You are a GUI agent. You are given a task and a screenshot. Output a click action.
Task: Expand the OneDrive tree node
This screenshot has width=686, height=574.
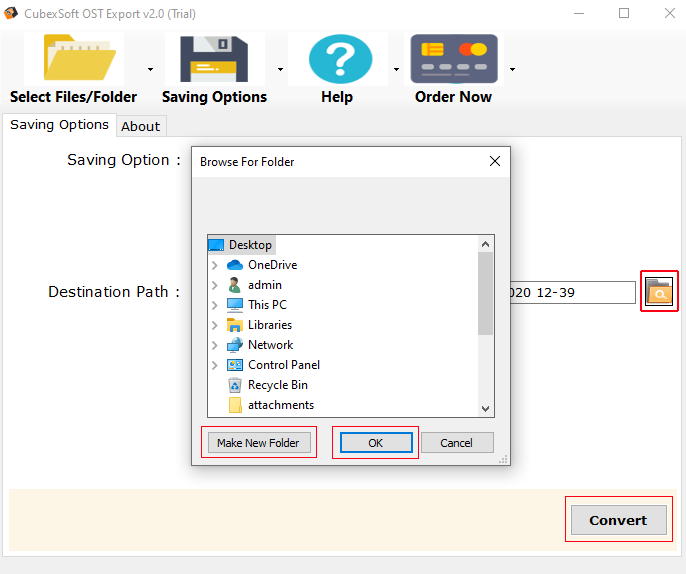click(x=215, y=265)
